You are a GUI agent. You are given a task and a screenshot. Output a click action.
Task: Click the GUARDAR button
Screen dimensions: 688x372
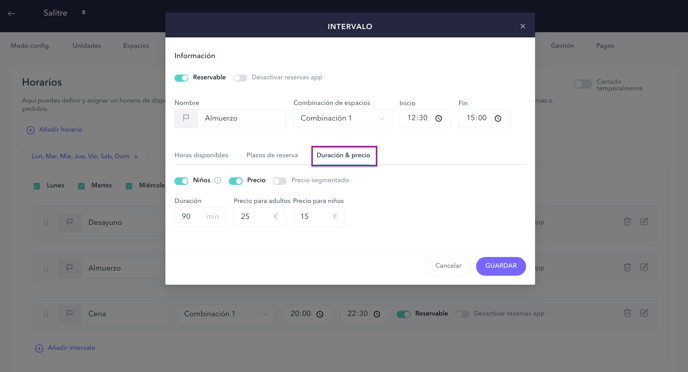[x=501, y=266]
